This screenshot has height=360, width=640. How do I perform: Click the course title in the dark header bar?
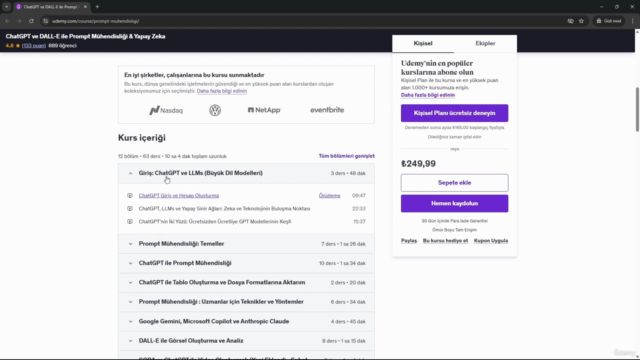[x=85, y=36]
